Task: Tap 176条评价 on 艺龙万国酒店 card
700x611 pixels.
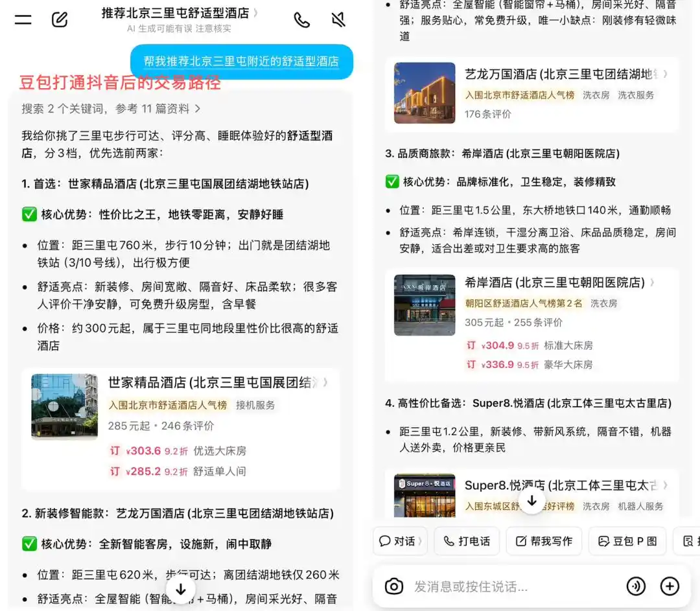Action: pos(487,114)
